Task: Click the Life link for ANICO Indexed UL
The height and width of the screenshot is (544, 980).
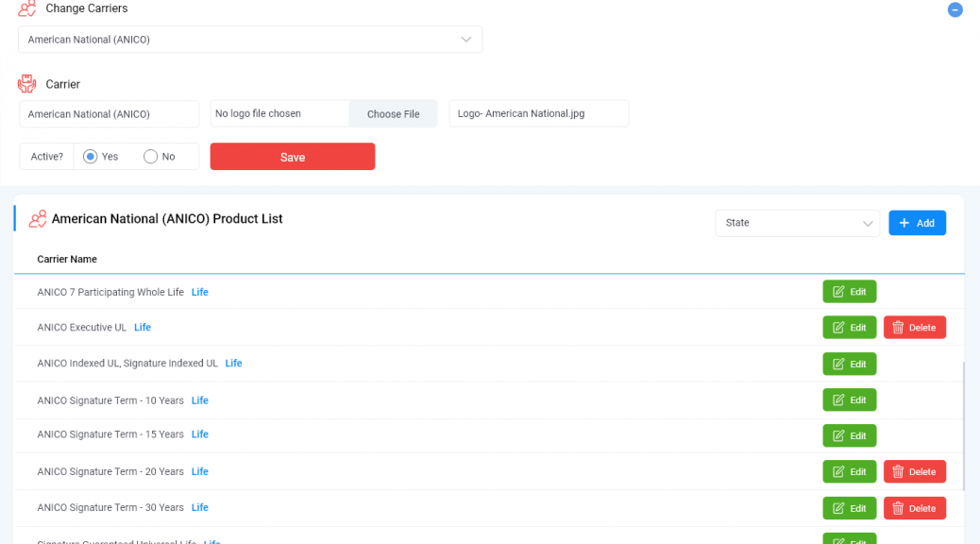Action: 234,364
